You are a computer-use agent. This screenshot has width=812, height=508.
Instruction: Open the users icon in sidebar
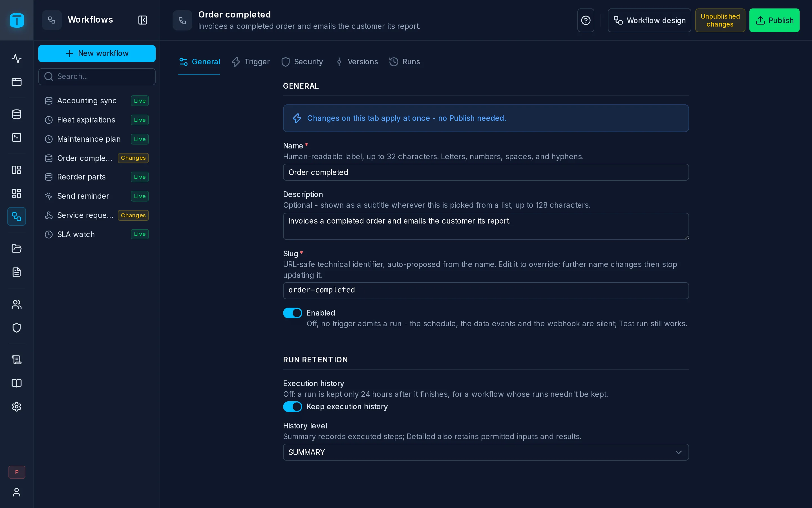tap(16, 305)
